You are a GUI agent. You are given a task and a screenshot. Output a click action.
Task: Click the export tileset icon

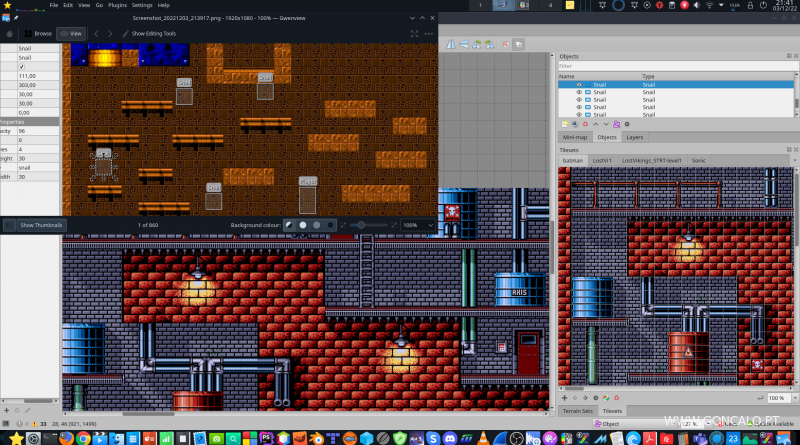(x=585, y=398)
